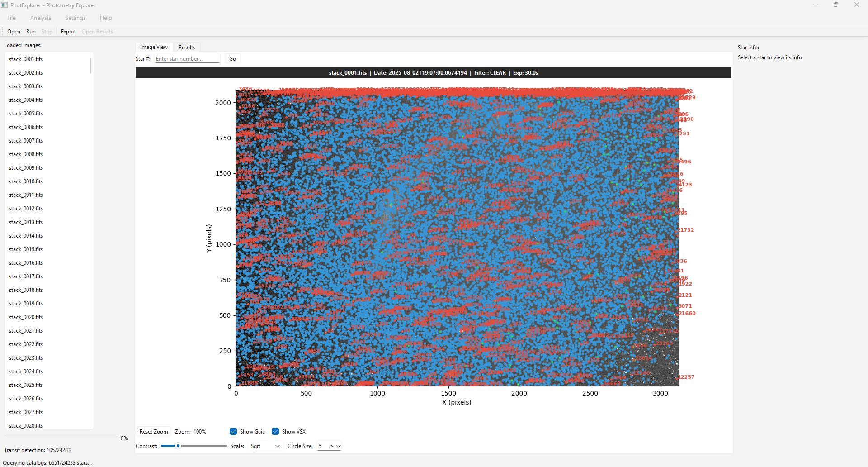Select stack_0005.fits in the loaded images list
The image size is (868, 467).
(x=26, y=114)
